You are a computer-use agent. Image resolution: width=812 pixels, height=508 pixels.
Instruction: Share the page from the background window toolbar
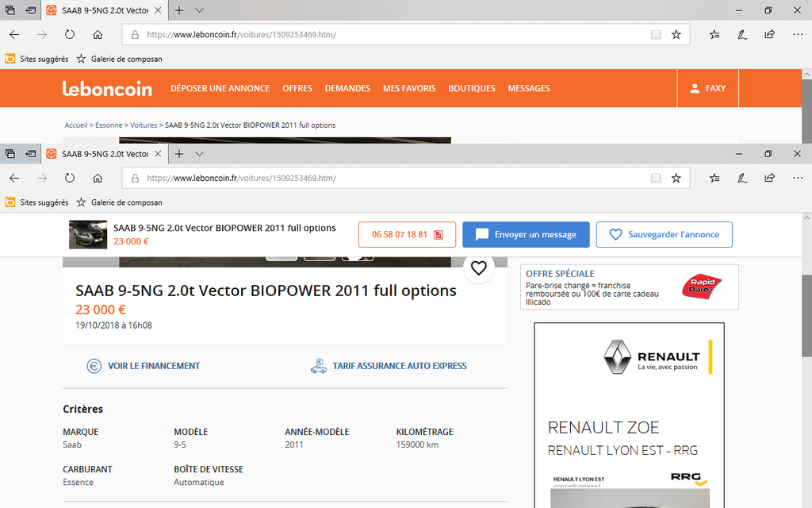pyautogui.click(x=769, y=35)
